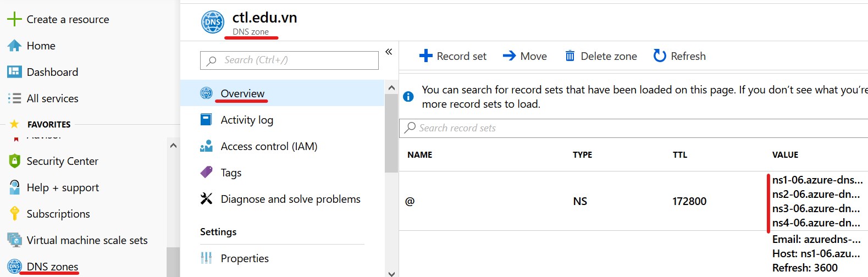Select the Overview menu item

click(x=282, y=93)
